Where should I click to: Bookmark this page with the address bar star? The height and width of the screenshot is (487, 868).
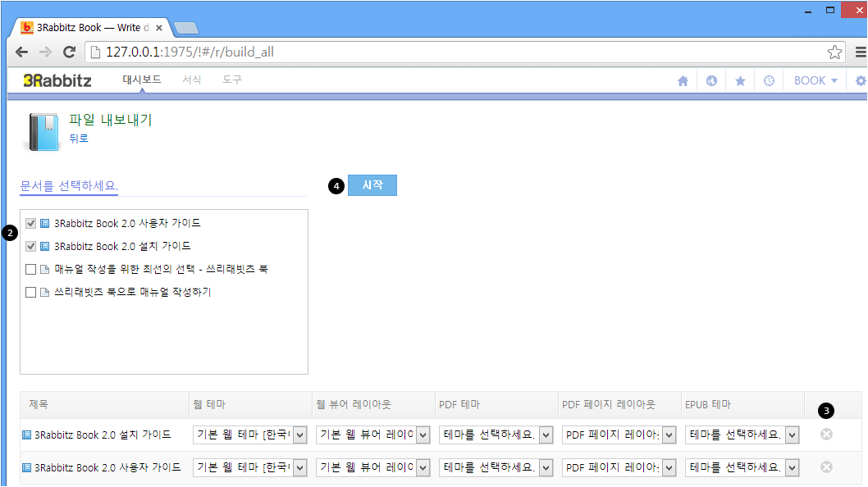(x=835, y=52)
